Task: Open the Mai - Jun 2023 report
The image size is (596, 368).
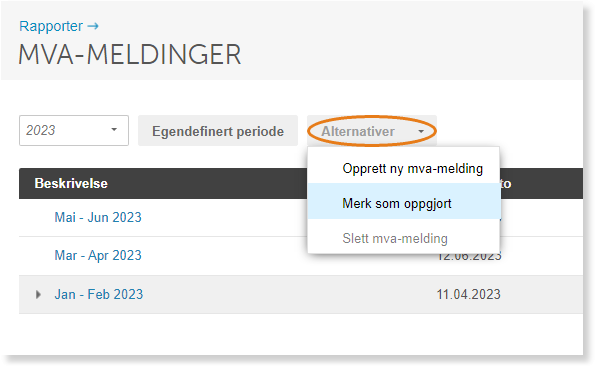Action: click(98, 217)
